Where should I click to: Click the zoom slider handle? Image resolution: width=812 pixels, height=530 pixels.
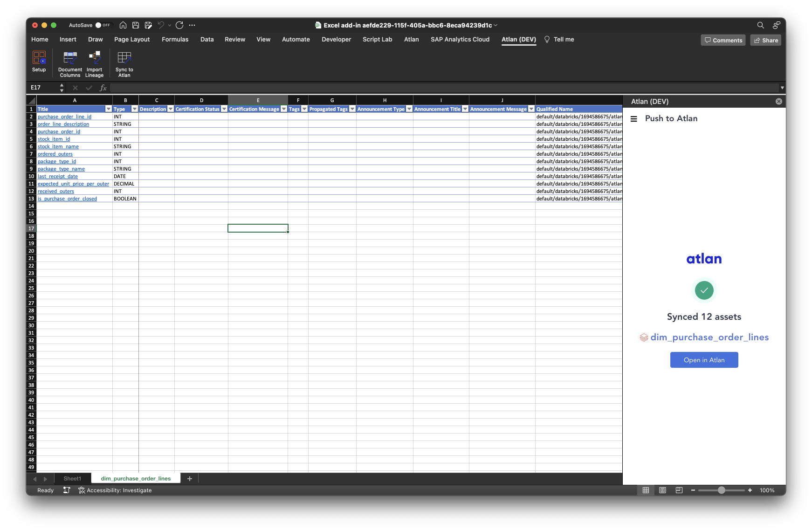722,490
